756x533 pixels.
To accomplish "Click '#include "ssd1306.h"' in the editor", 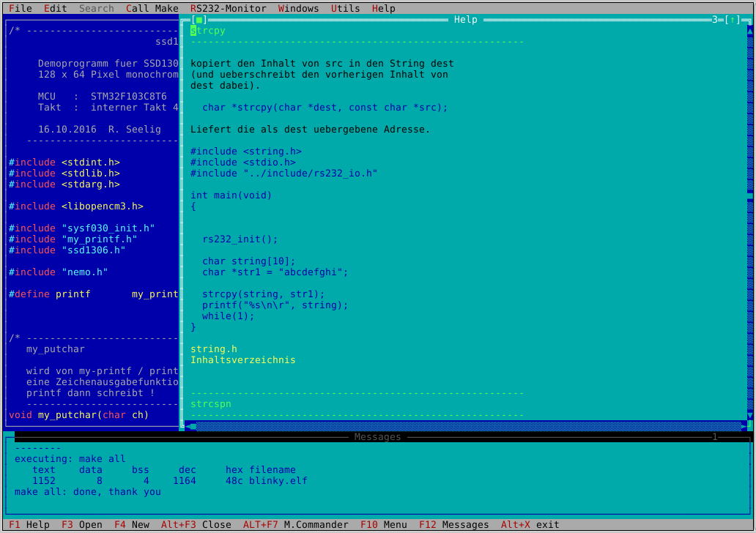I will 67,250.
